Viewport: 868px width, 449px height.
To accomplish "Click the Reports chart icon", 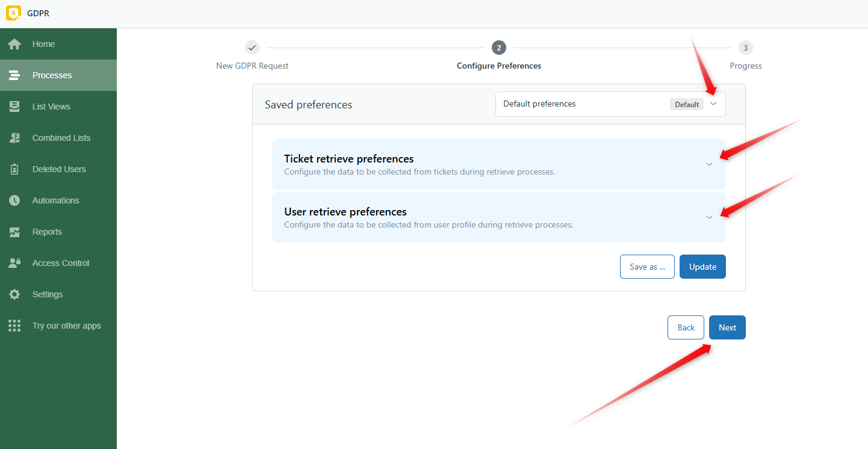I will click(x=14, y=232).
